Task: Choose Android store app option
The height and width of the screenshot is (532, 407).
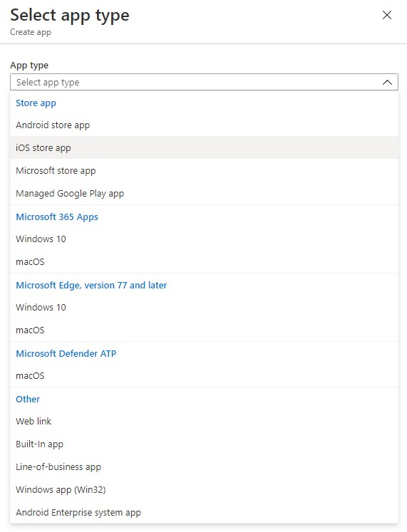Action: pos(204,125)
